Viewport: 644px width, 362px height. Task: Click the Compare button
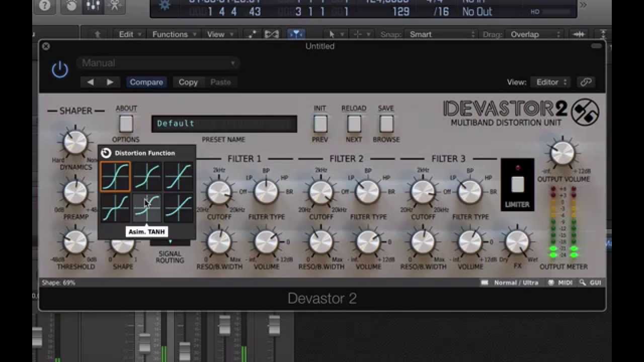(x=146, y=82)
